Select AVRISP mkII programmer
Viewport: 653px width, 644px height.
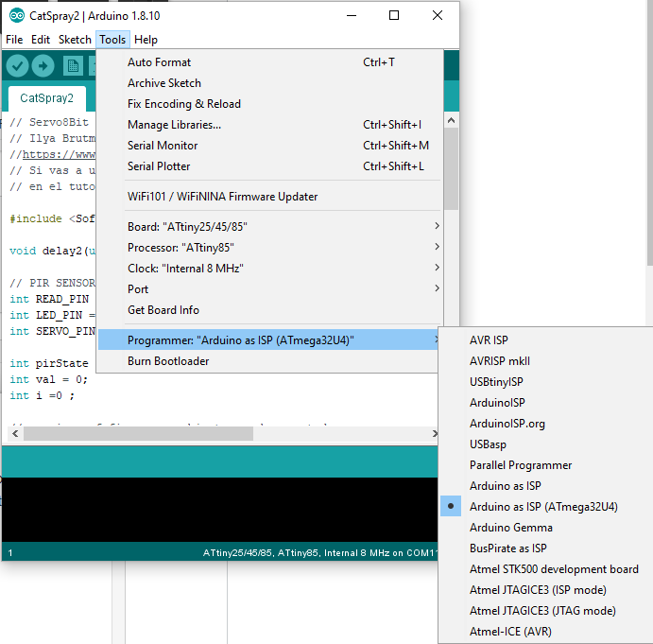pos(546,361)
